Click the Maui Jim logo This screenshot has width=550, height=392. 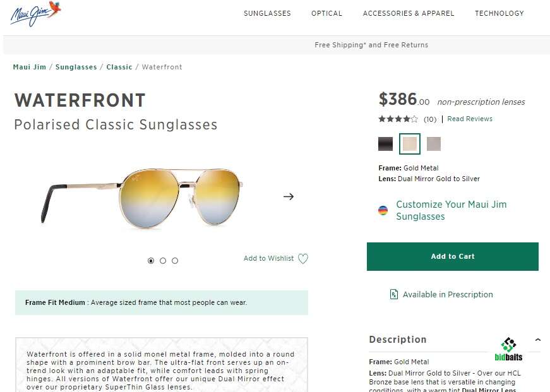pyautogui.click(x=35, y=13)
